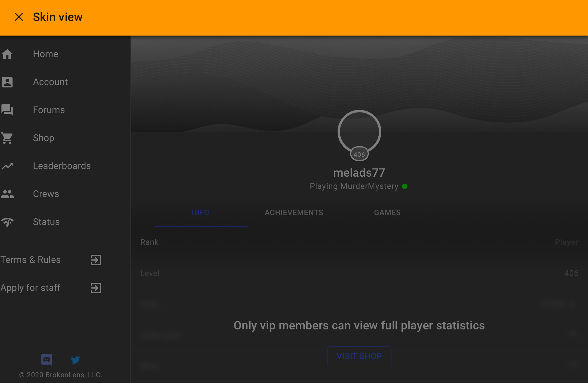Select the Forums chat bubble icon
Image resolution: width=588 pixels, height=383 pixels.
tap(7, 110)
